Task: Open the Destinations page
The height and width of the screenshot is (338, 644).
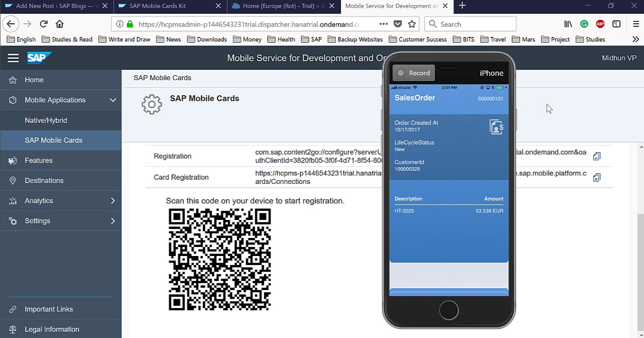Action: (x=61, y=181)
